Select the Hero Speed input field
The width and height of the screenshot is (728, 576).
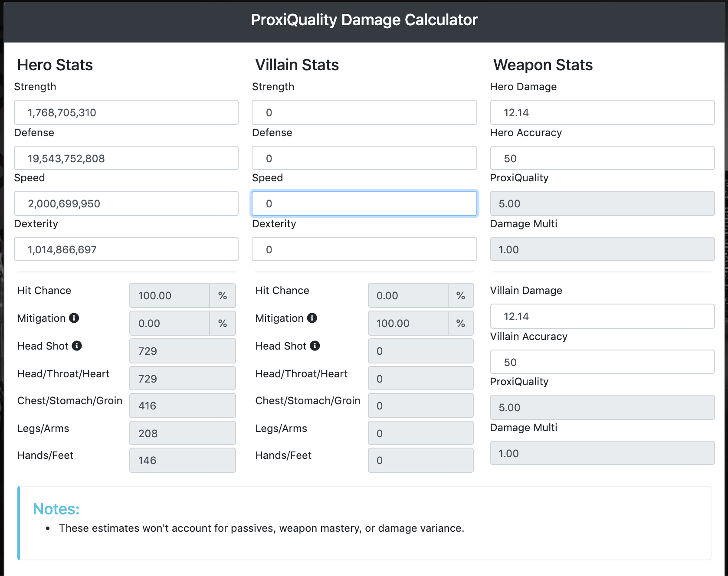[126, 204]
